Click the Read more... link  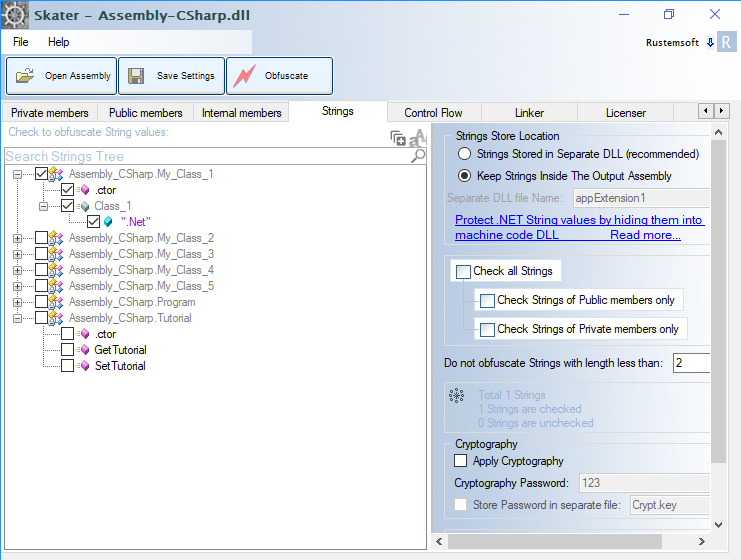pos(645,235)
